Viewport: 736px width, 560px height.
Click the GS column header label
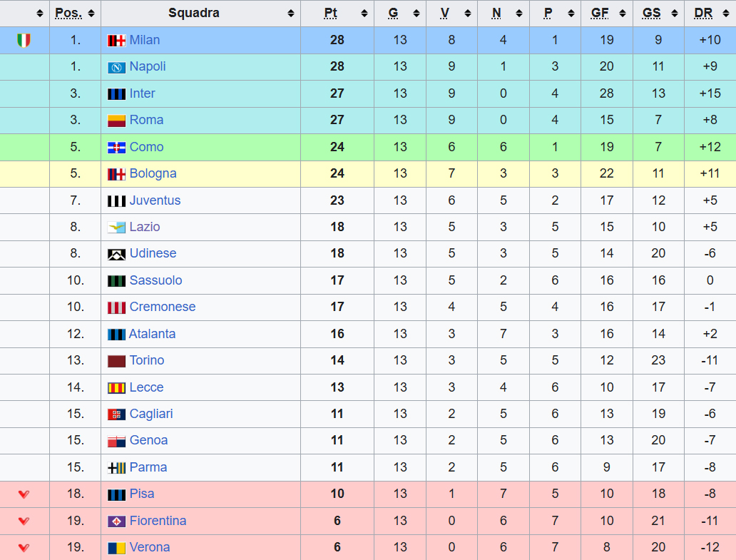click(651, 14)
